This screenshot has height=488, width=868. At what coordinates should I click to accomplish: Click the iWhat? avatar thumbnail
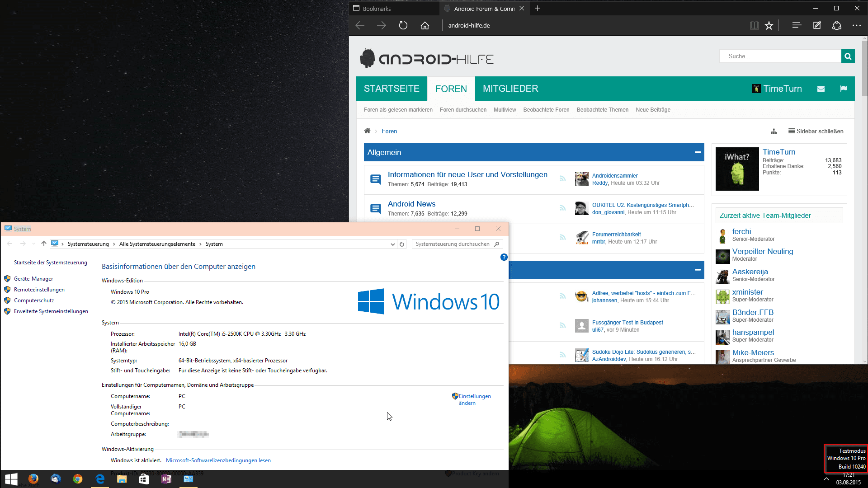(737, 169)
